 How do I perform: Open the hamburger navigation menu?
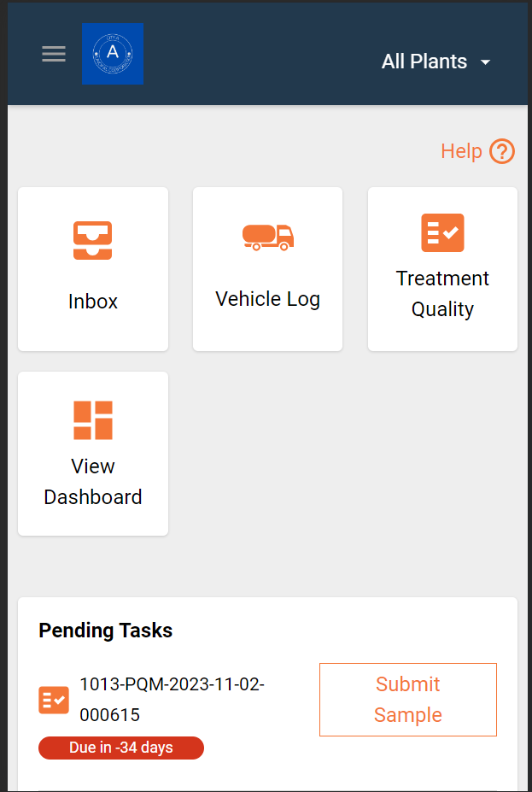54,54
